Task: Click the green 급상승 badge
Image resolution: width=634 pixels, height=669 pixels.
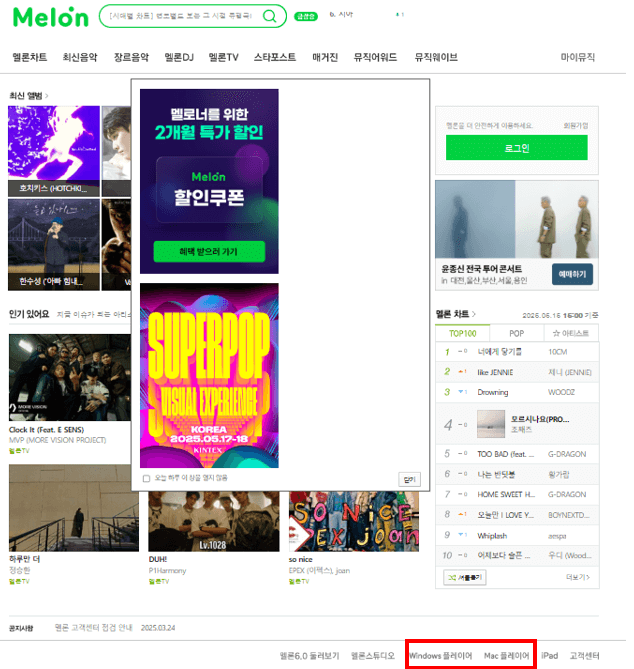Action: click(x=305, y=17)
